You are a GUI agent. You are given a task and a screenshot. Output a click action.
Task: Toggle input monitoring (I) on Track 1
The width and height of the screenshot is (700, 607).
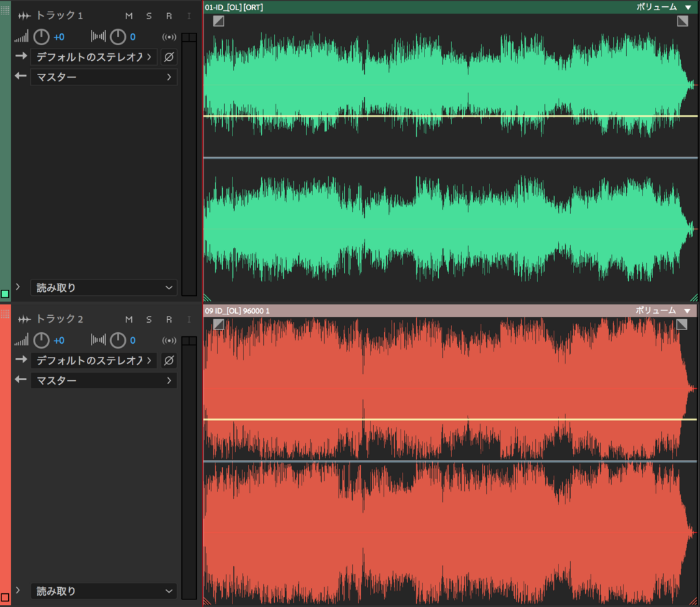(189, 16)
